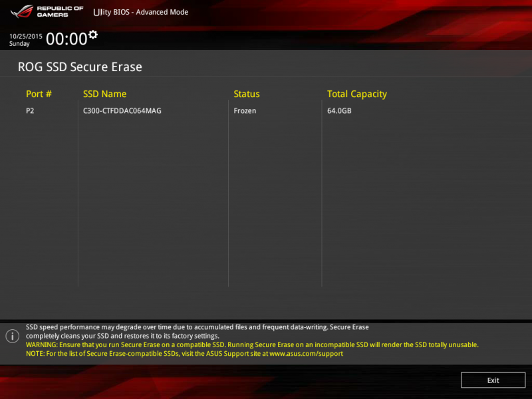Viewport: 532px width, 399px height.
Task: Click the SSD Name column header
Action: coord(104,94)
